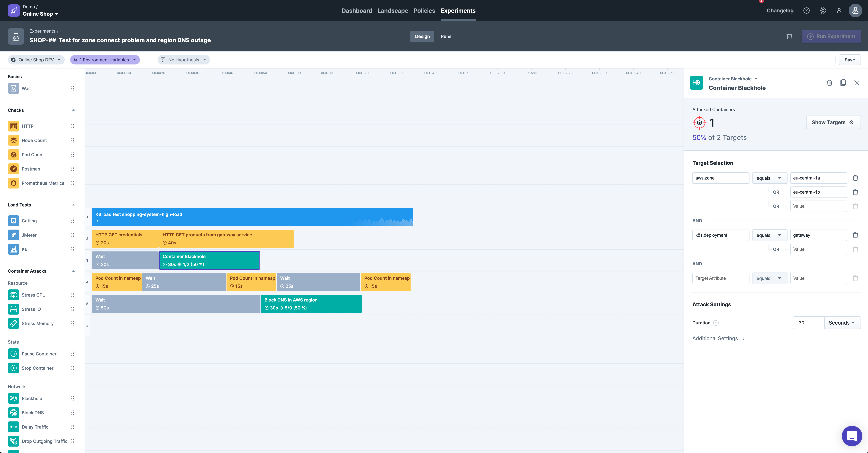
Task: Switch the view to Design
Action: pos(422,37)
